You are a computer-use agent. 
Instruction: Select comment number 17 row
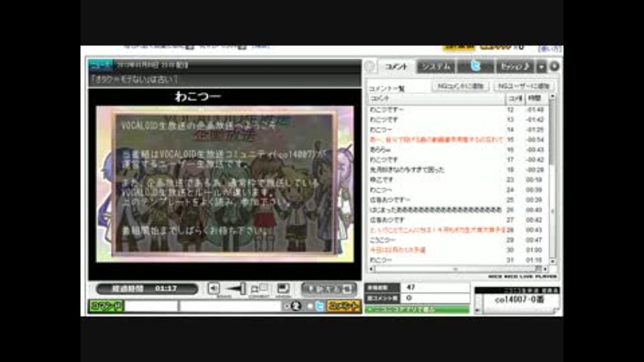click(458, 160)
